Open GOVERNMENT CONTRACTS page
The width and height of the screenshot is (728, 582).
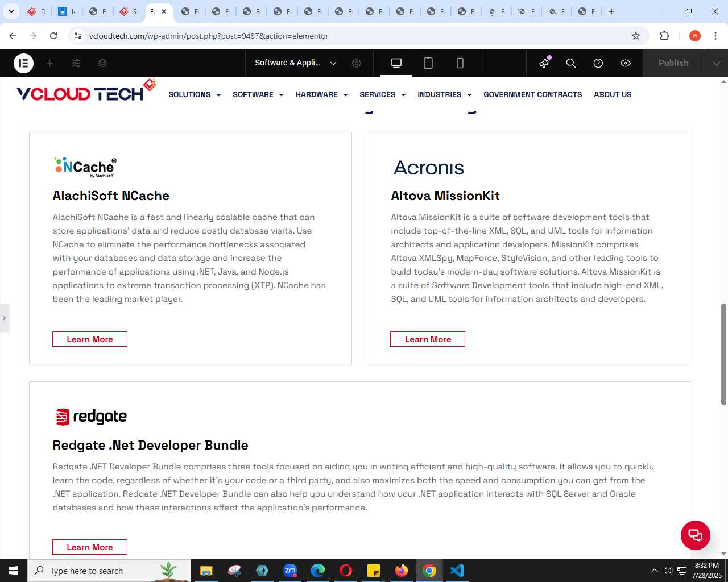pos(533,94)
